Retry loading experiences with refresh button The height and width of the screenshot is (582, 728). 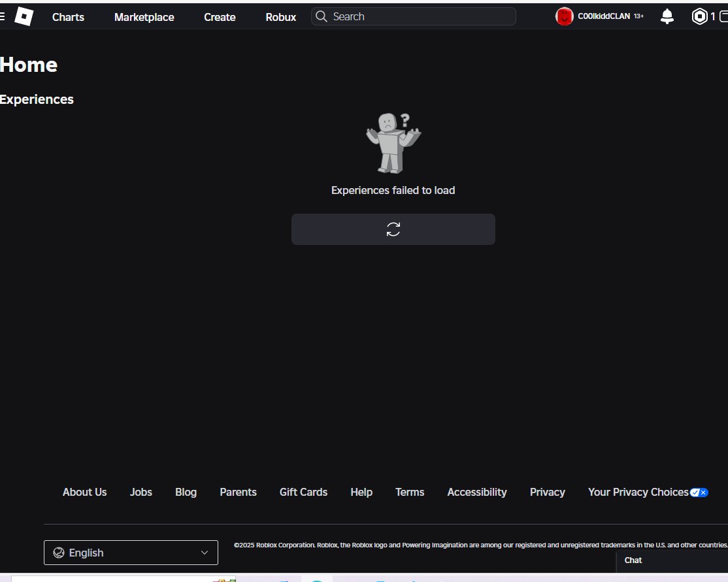393,229
